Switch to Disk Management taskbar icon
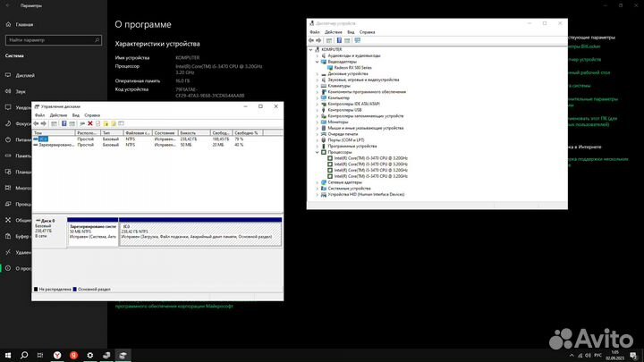 point(123,356)
